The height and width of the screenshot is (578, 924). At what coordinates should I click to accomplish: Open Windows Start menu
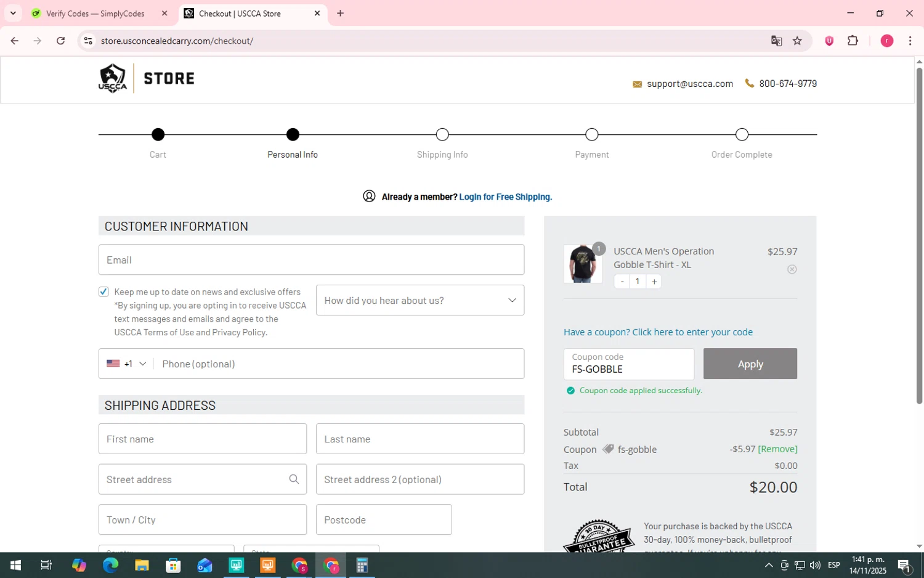tap(15, 565)
